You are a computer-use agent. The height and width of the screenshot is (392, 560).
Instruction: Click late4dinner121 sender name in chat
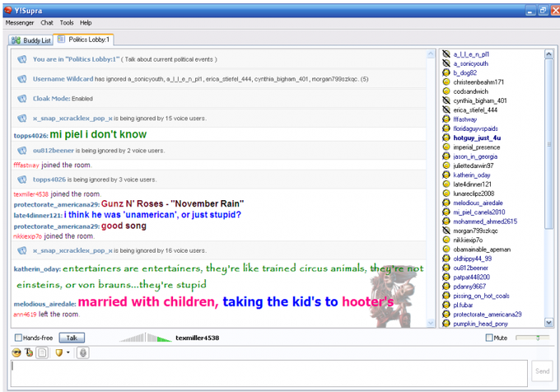pyautogui.click(x=38, y=215)
